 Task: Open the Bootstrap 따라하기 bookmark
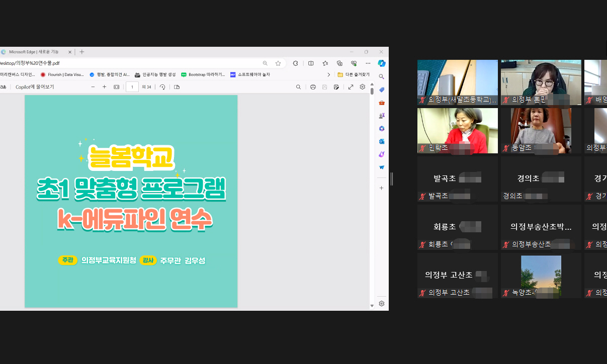pyautogui.click(x=203, y=74)
